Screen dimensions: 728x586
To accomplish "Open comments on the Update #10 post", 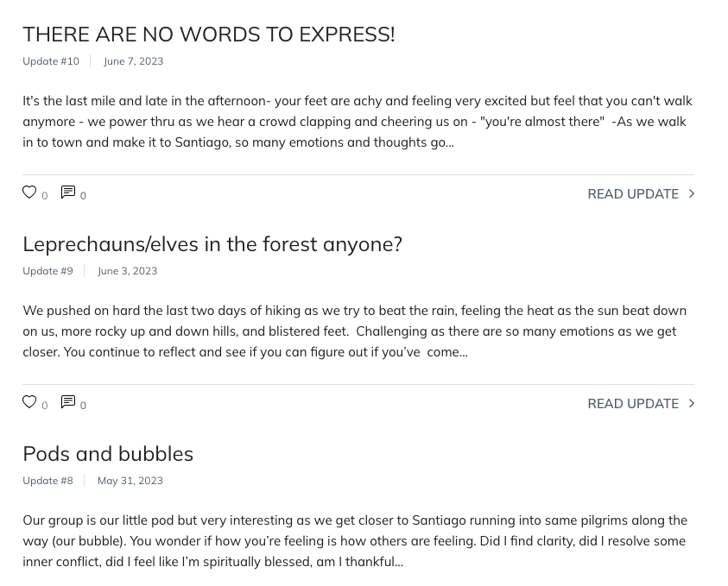I will (x=67, y=192).
